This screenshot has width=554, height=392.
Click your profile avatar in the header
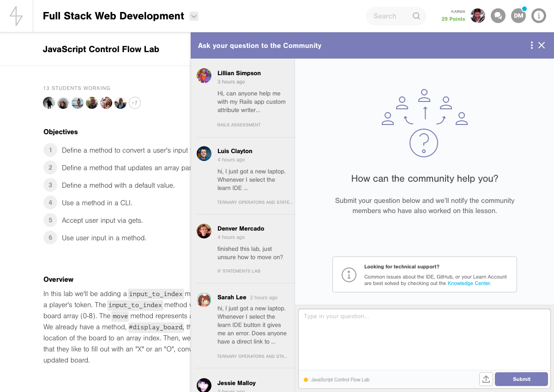coord(478,15)
